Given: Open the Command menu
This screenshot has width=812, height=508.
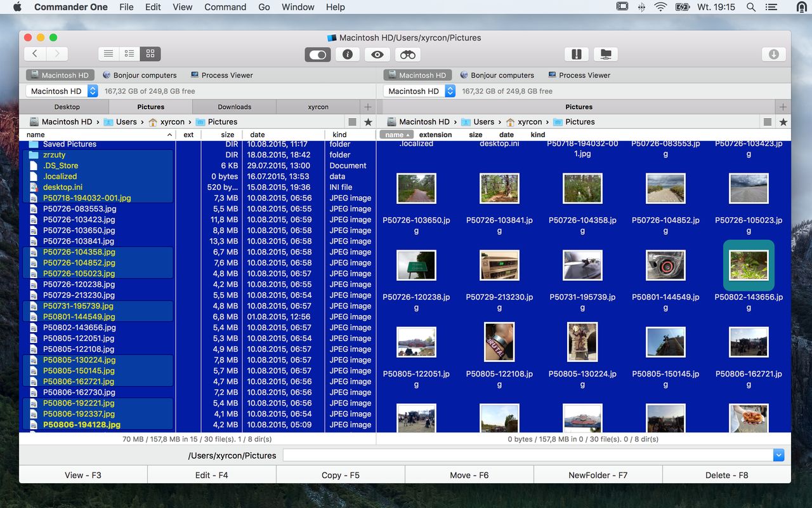Looking at the screenshot, I should [225, 7].
